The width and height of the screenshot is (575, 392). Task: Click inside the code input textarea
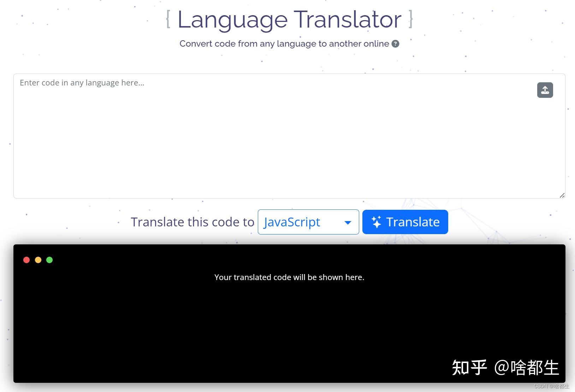283,134
